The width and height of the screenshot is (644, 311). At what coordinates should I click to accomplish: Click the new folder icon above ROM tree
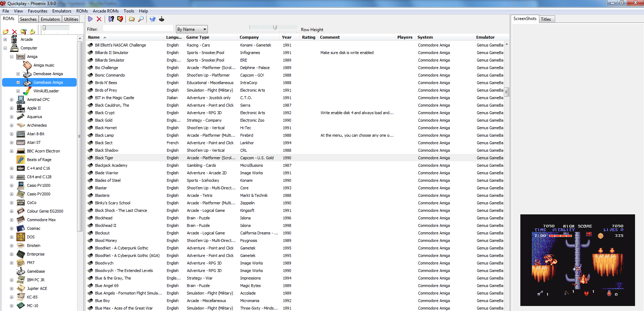pyautogui.click(x=6, y=31)
